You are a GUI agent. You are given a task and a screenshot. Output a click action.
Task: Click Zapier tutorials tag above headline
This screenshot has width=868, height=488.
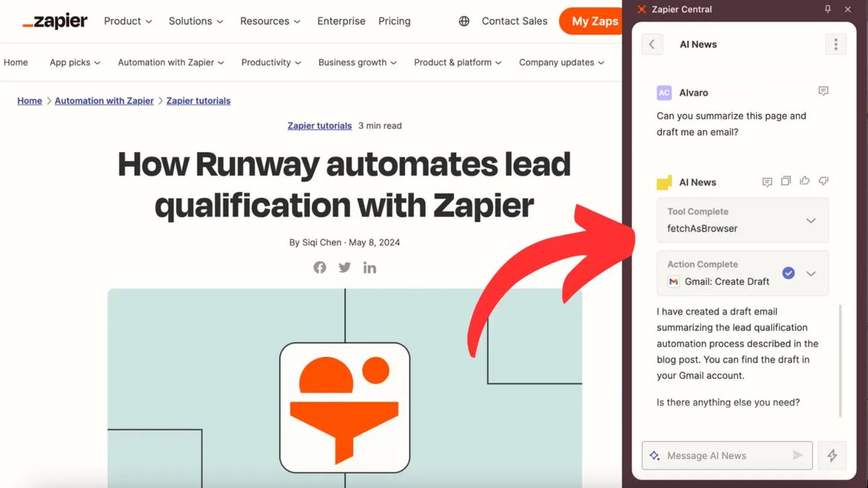[320, 125]
